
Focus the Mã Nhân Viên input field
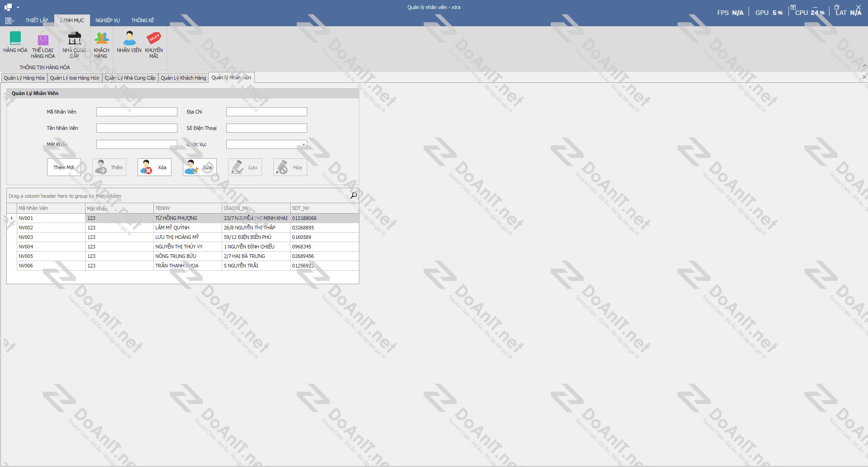point(137,112)
